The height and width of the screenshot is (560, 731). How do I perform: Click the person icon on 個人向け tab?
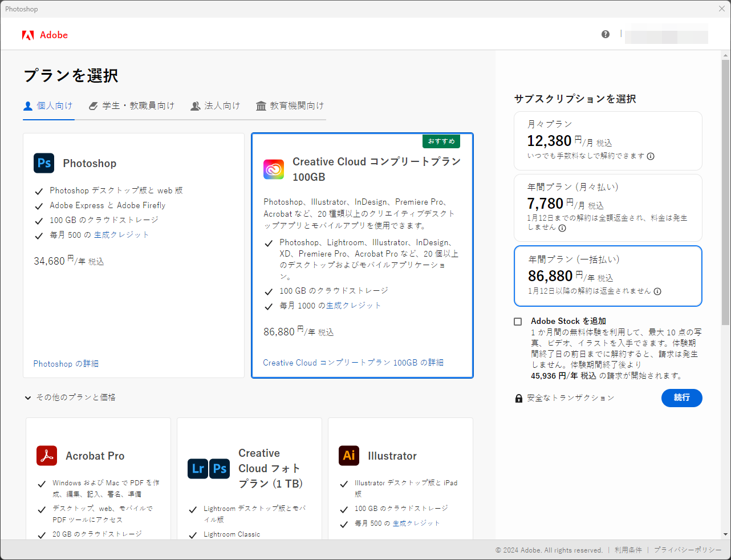tap(28, 106)
